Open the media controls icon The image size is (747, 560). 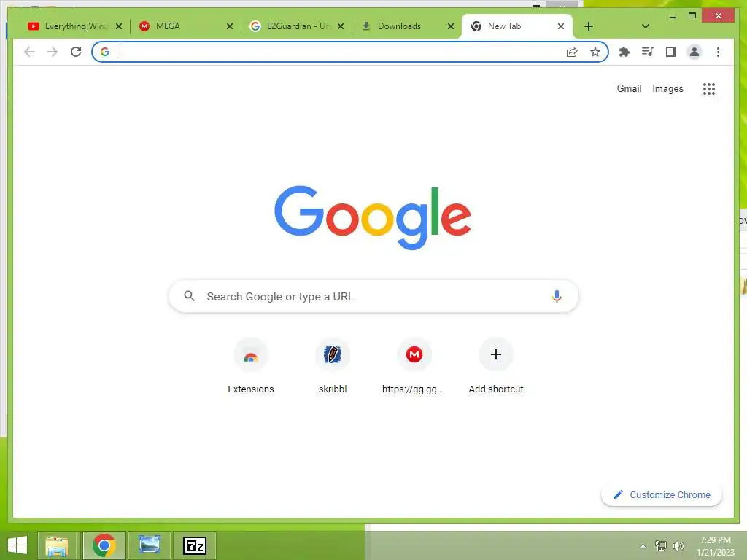point(648,52)
